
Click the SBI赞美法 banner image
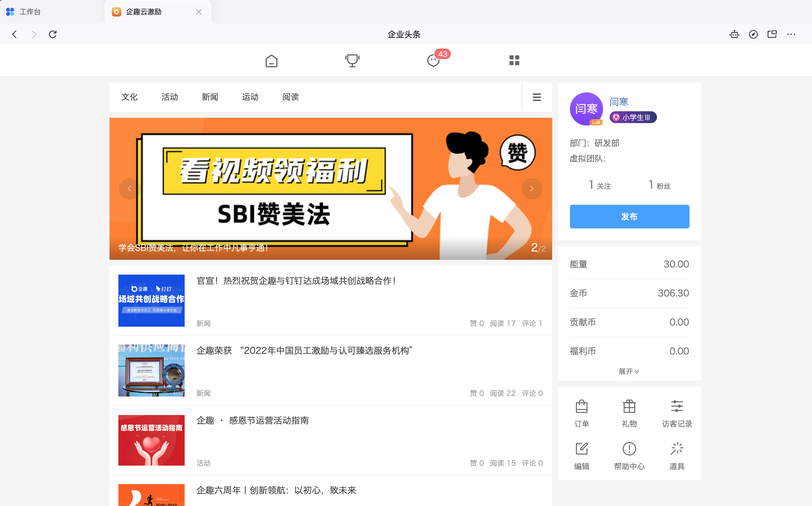point(331,189)
